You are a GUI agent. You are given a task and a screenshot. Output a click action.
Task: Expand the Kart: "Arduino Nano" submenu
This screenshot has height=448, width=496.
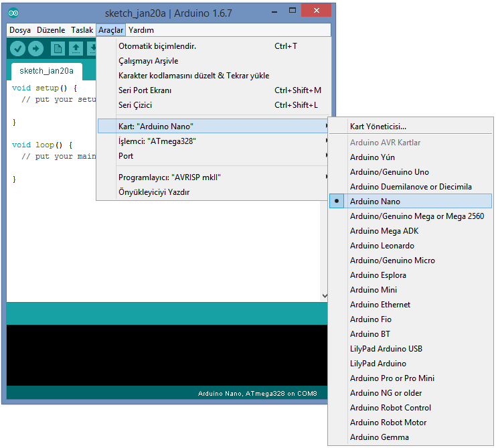coord(214,127)
